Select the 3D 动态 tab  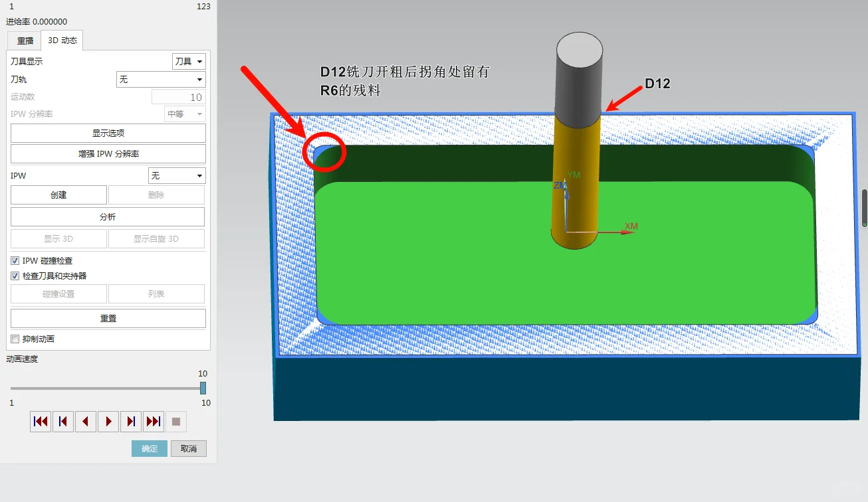coord(61,41)
